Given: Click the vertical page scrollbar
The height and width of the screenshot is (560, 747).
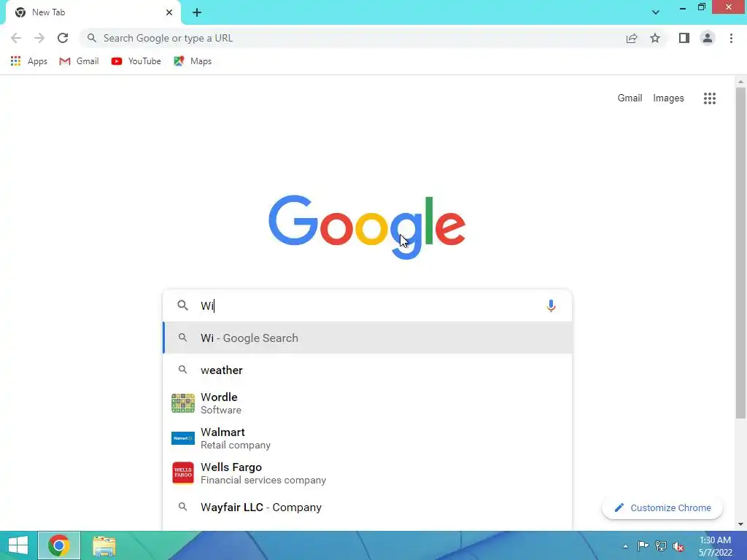Looking at the screenshot, I should (740, 252).
